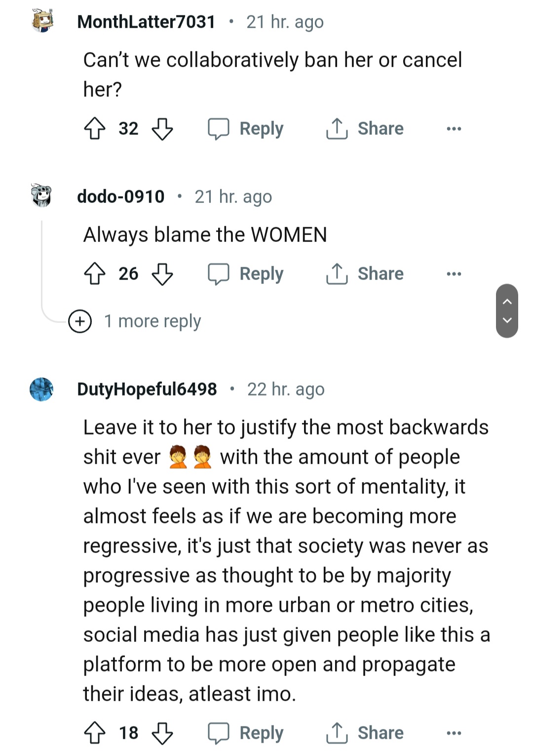This screenshot has width=533, height=756.
Task: Open MonthLatter7031's user profile
Action: (146, 22)
